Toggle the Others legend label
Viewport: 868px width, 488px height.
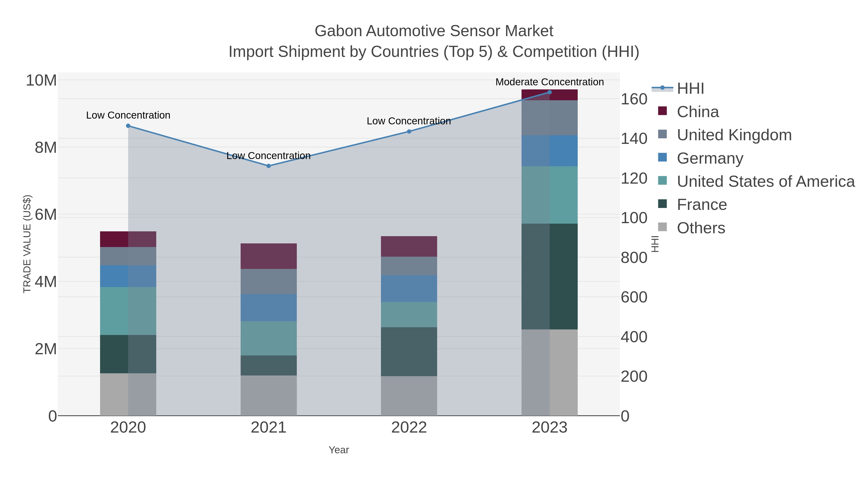pos(701,228)
